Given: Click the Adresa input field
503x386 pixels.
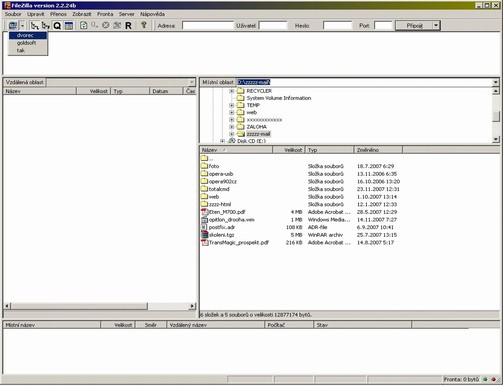Looking at the screenshot, I should pos(208,26).
